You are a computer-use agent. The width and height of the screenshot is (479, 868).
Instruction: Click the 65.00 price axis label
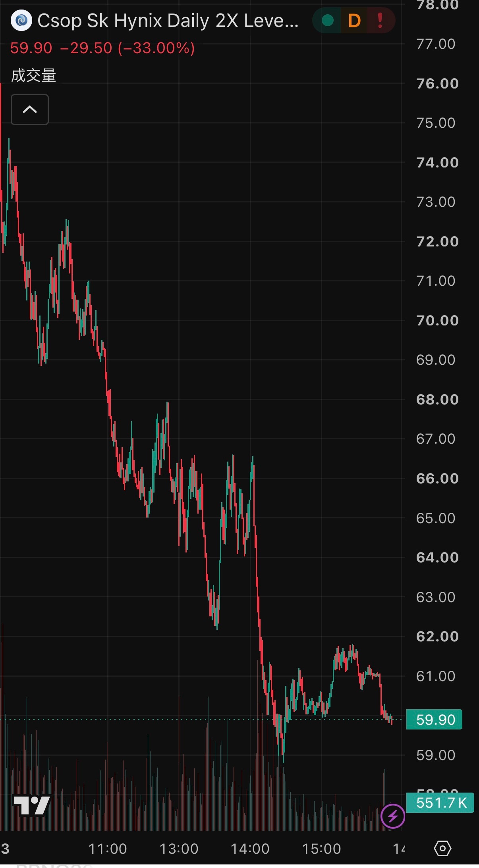[x=436, y=518]
